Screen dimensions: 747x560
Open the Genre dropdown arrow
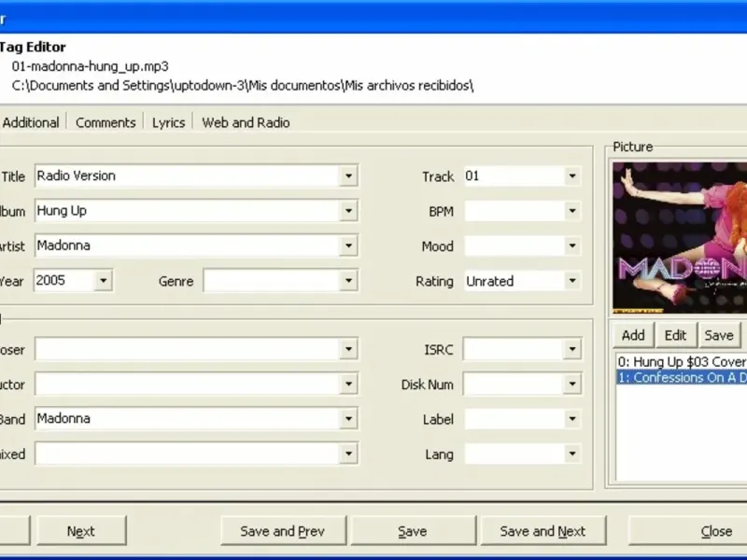(348, 281)
